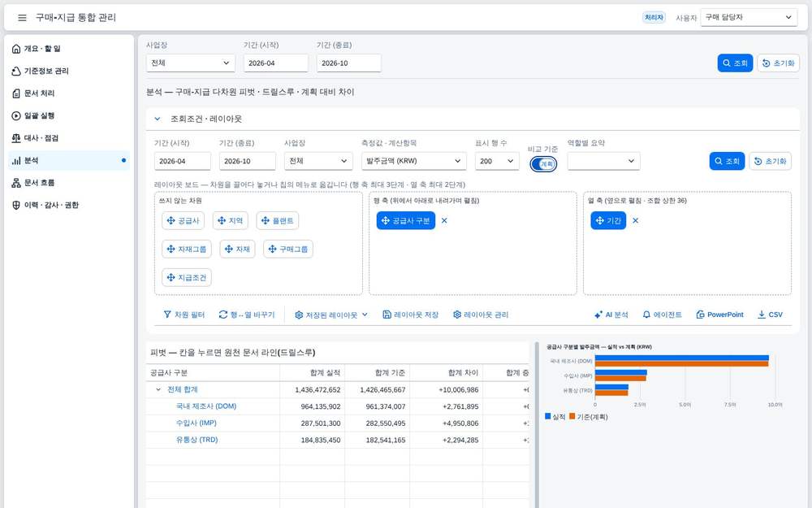
Task: Open the 에이전트 bell option
Action: [x=663, y=315]
